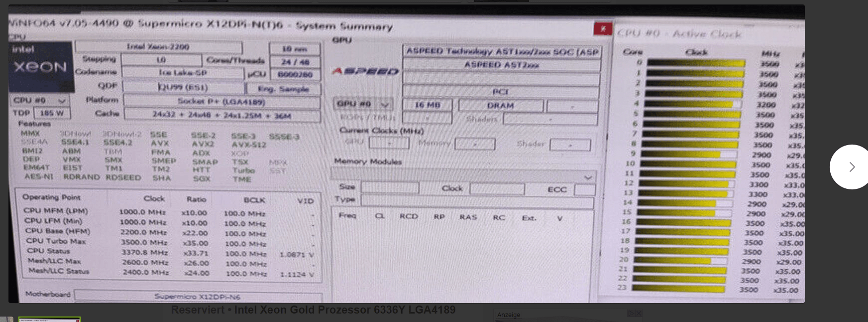
Task: Expand the Memory Modules dropdown
Action: pyautogui.click(x=463, y=176)
